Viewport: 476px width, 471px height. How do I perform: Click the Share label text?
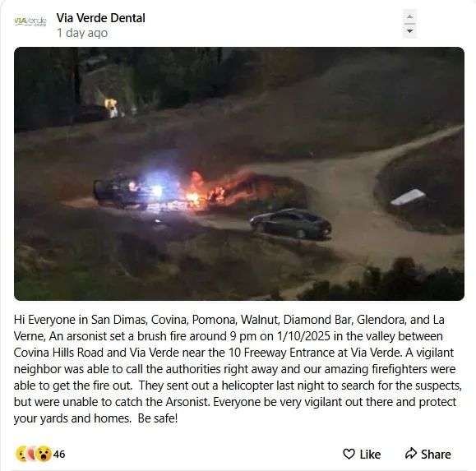point(436,455)
